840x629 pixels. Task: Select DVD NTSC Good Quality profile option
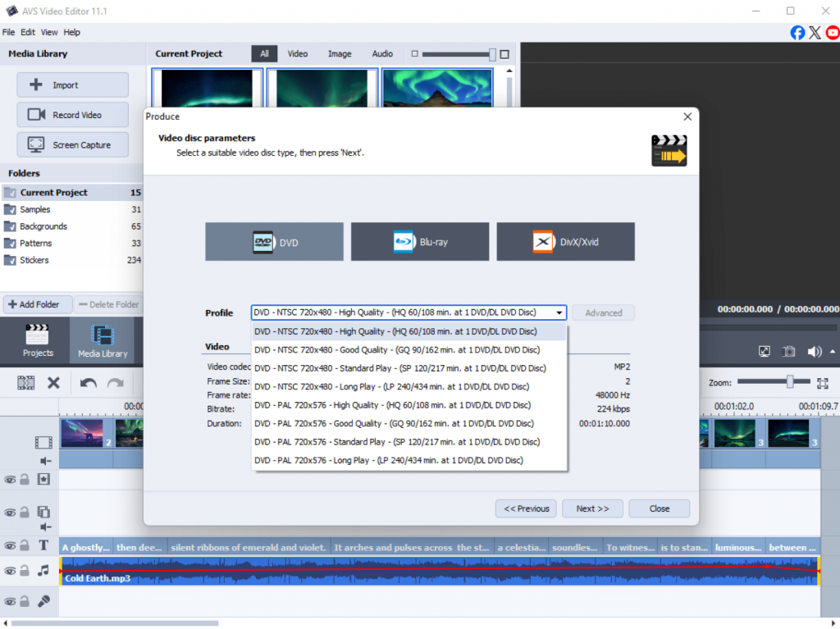point(409,350)
